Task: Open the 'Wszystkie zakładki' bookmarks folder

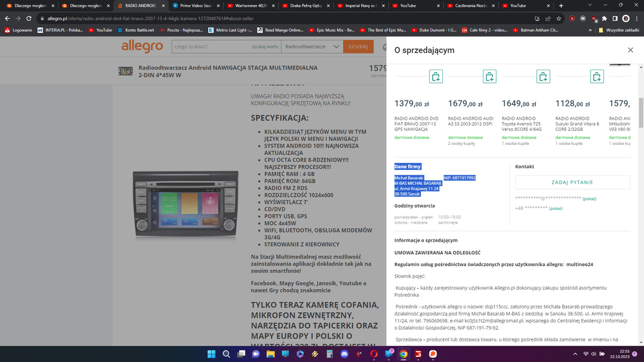Action: click(x=619, y=30)
